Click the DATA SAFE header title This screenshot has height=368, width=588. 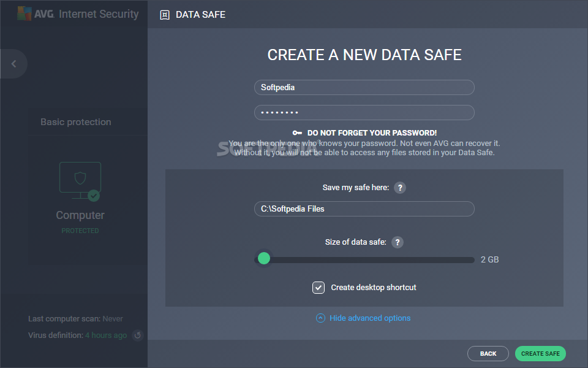[x=201, y=15]
